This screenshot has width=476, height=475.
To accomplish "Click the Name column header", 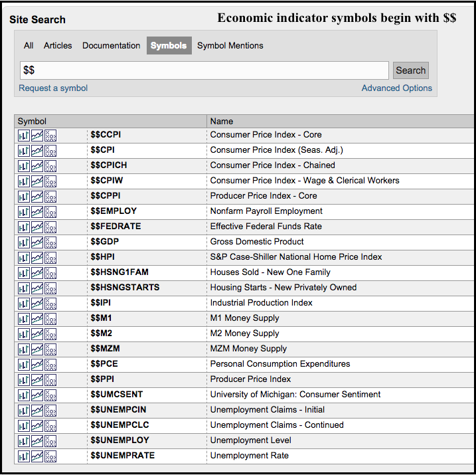I will click(x=222, y=121).
